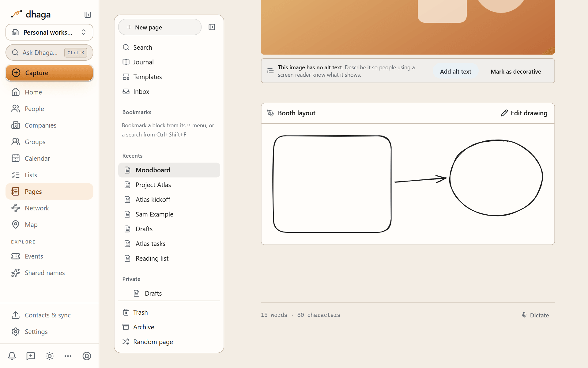
Task: Click the orange Capture button
Action: pos(49,73)
